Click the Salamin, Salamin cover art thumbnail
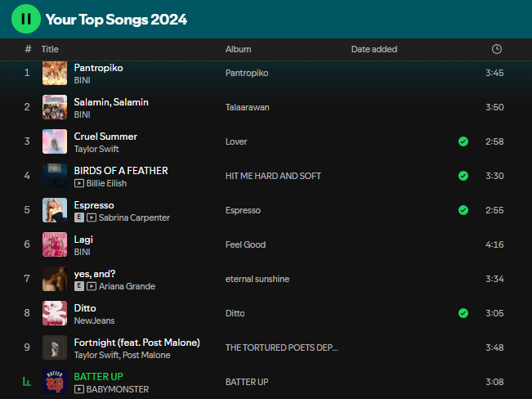Screen dimensions: 532x399 pos(55,107)
